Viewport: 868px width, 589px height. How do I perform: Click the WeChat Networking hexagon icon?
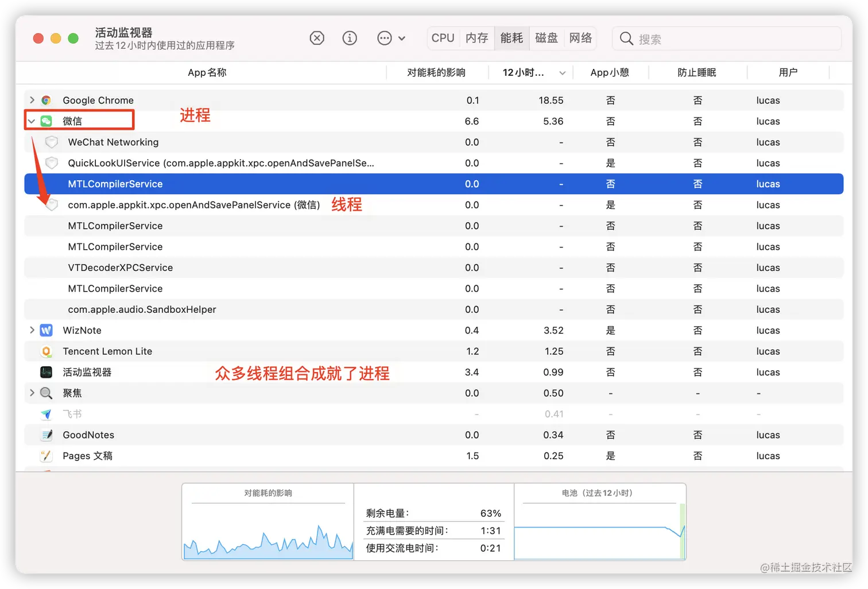[52, 142]
